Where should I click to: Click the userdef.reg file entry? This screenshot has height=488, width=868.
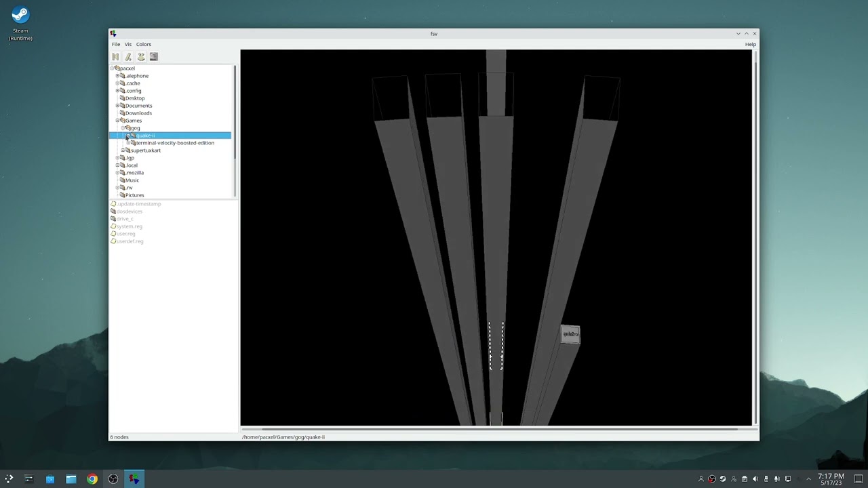point(127,241)
